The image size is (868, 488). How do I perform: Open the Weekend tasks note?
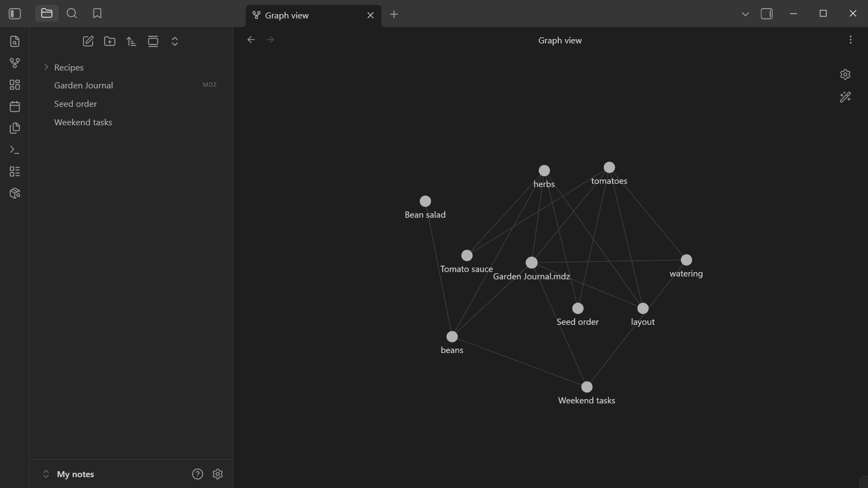[x=131, y=122]
